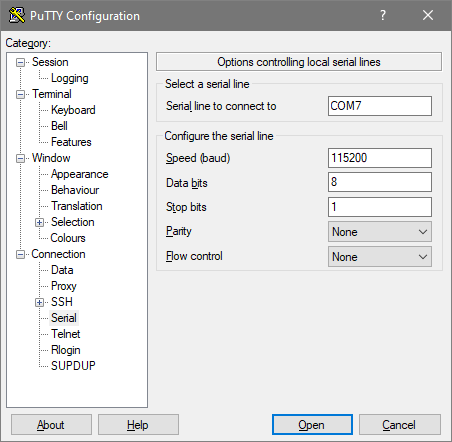
Task: Collapse the Window tree node
Action: [21, 158]
